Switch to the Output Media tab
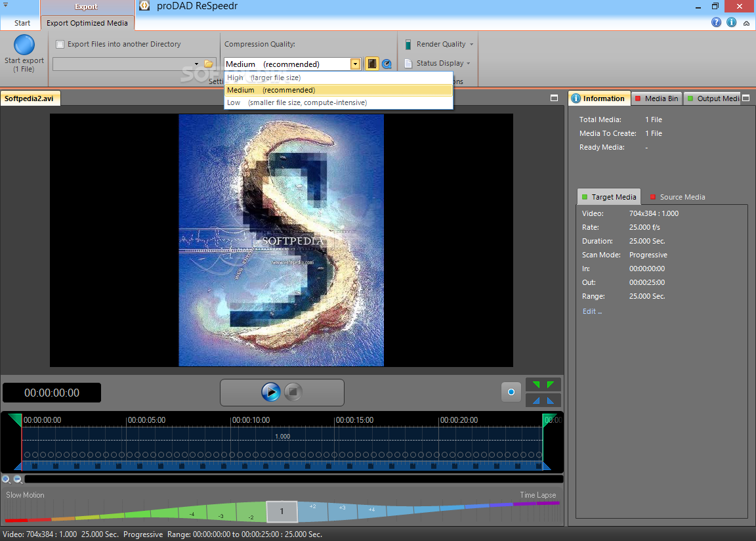This screenshot has height=541, width=756. coord(713,98)
